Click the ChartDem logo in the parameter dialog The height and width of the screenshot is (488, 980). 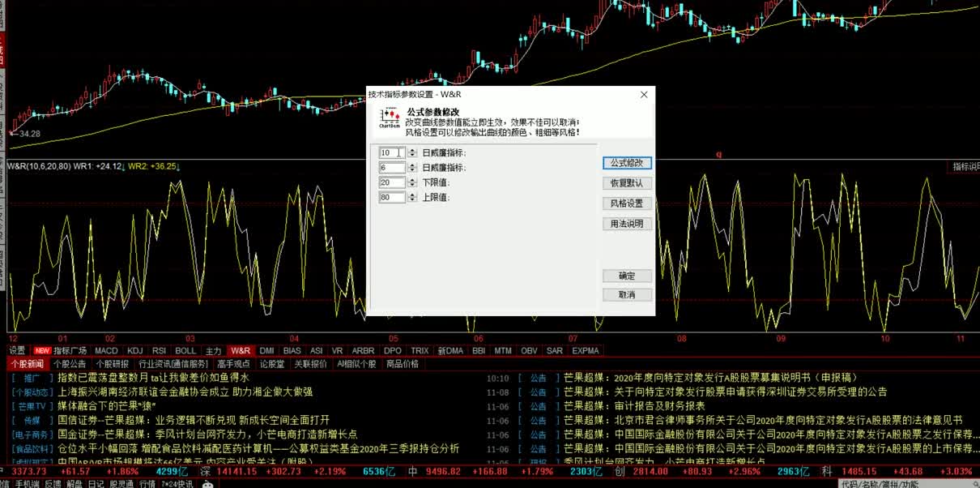[x=391, y=116]
